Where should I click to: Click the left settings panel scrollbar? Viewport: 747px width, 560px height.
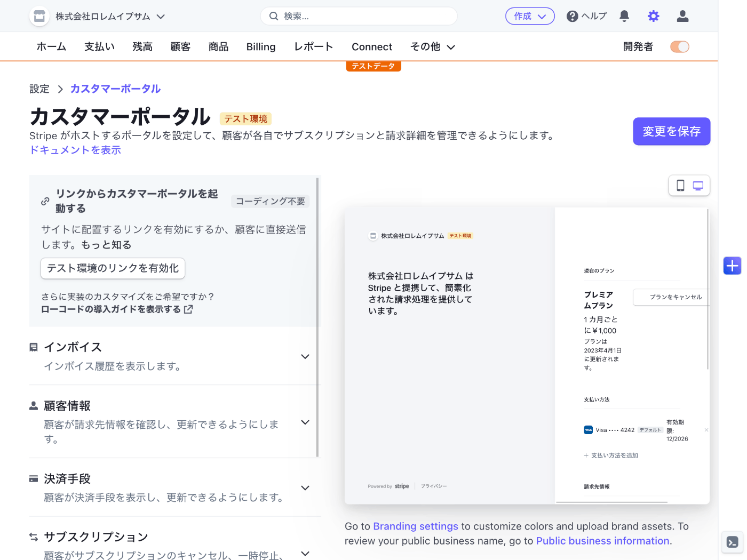[x=317, y=317]
